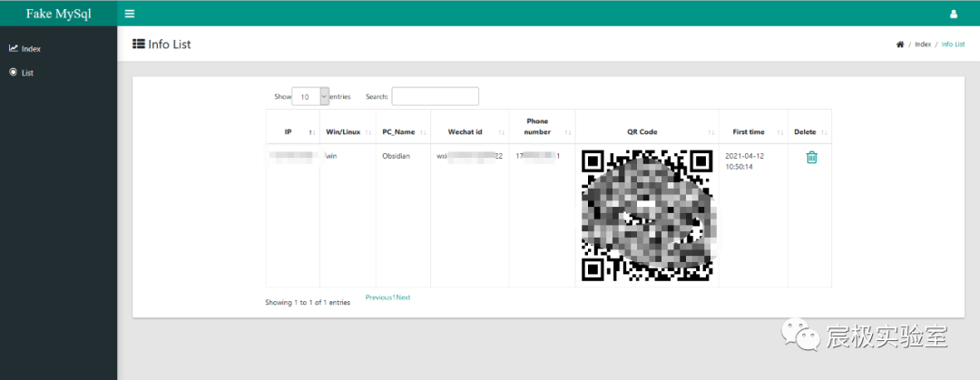Go to Next page
The image size is (980, 380).
[403, 297]
